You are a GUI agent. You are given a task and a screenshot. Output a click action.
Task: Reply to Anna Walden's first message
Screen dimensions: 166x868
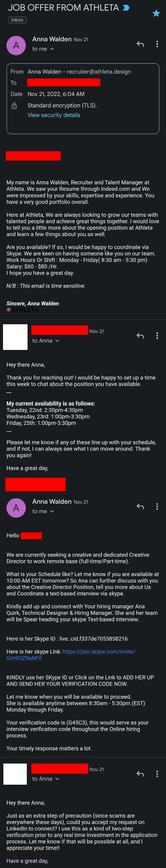[x=140, y=44]
